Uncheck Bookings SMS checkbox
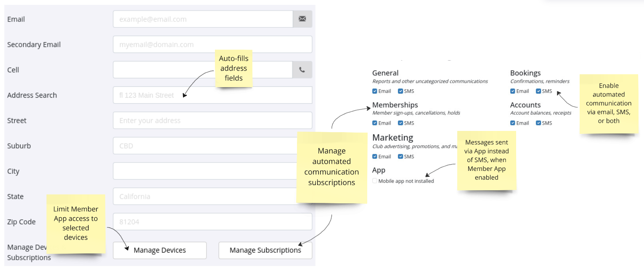The width and height of the screenshot is (644, 269). 538,91
